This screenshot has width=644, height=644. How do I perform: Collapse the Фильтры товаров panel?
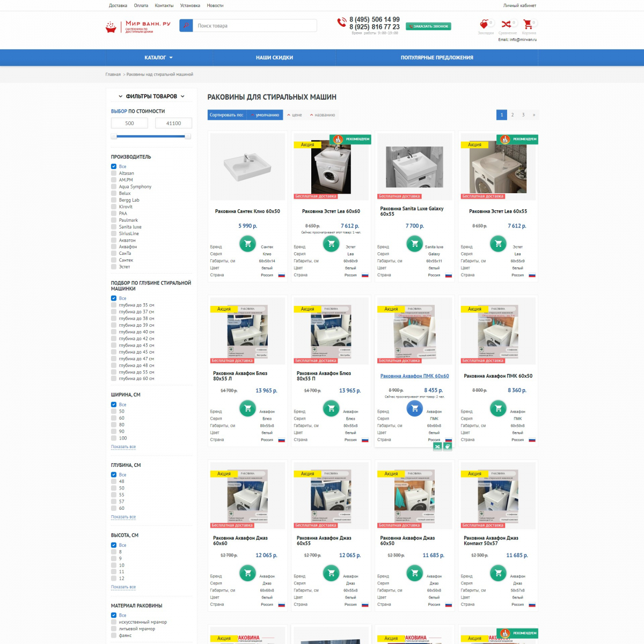[x=151, y=97]
